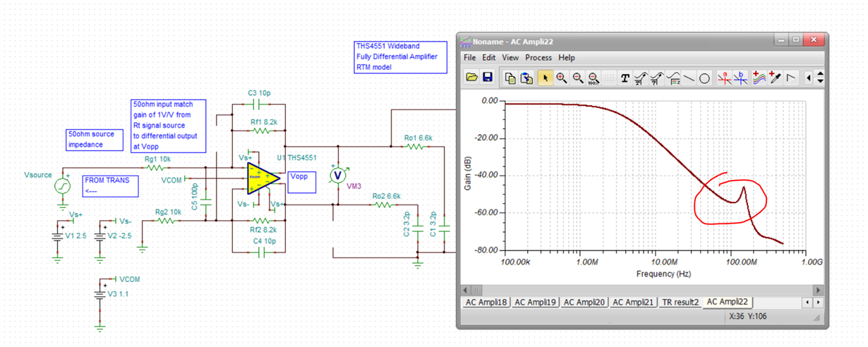The image size is (868, 347).
Task: Open the Process menu
Action: [x=538, y=58]
